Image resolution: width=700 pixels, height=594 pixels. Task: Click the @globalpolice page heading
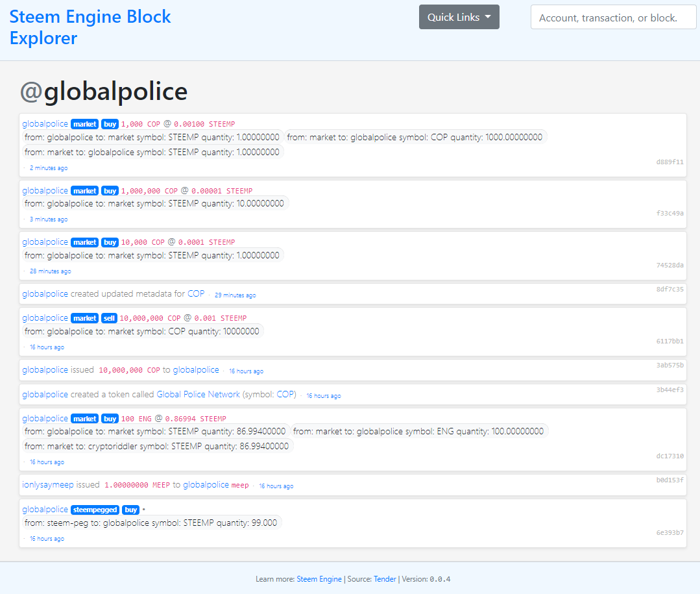[x=104, y=92]
